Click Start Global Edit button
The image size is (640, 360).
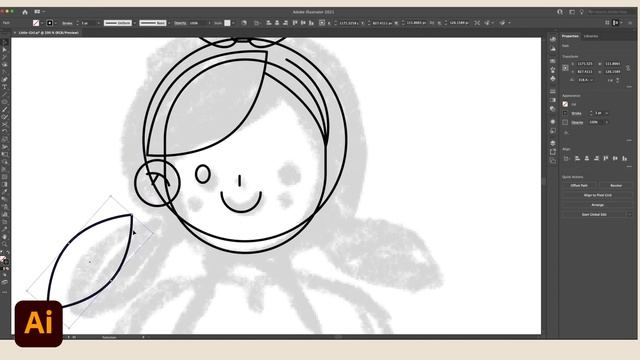coord(594,214)
